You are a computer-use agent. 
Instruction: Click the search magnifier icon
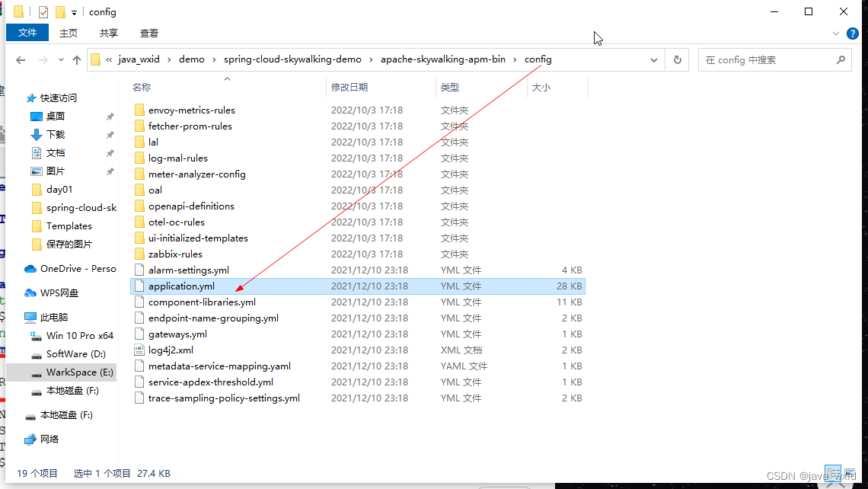[841, 60]
